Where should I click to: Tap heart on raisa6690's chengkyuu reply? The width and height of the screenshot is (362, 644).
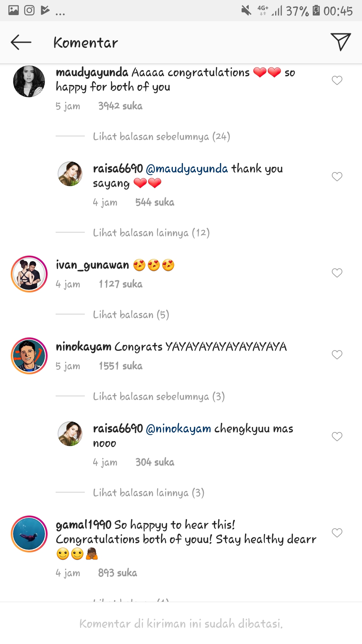tap(337, 437)
